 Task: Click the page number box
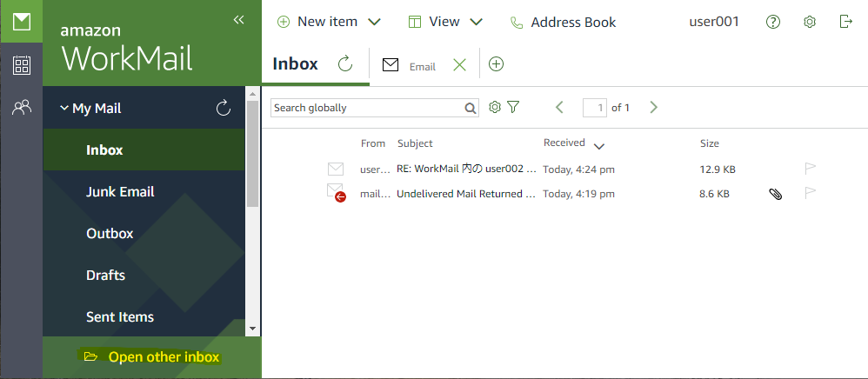click(595, 108)
